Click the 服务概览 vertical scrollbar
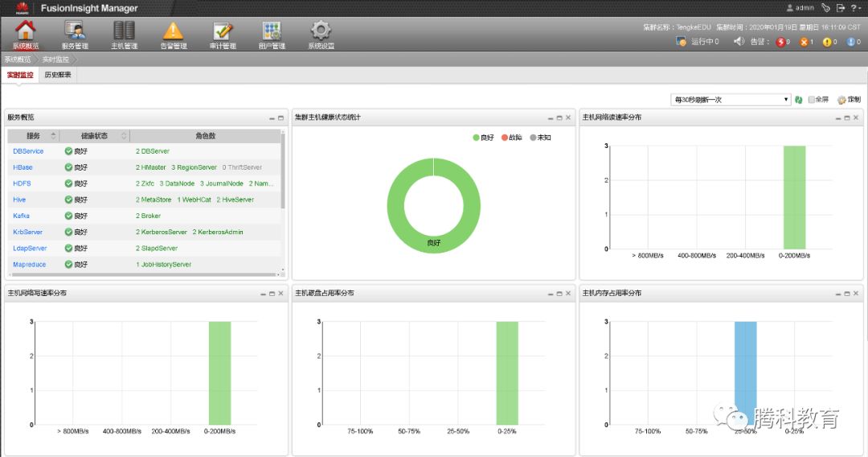The height and width of the screenshot is (457, 868). tap(283, 170)
